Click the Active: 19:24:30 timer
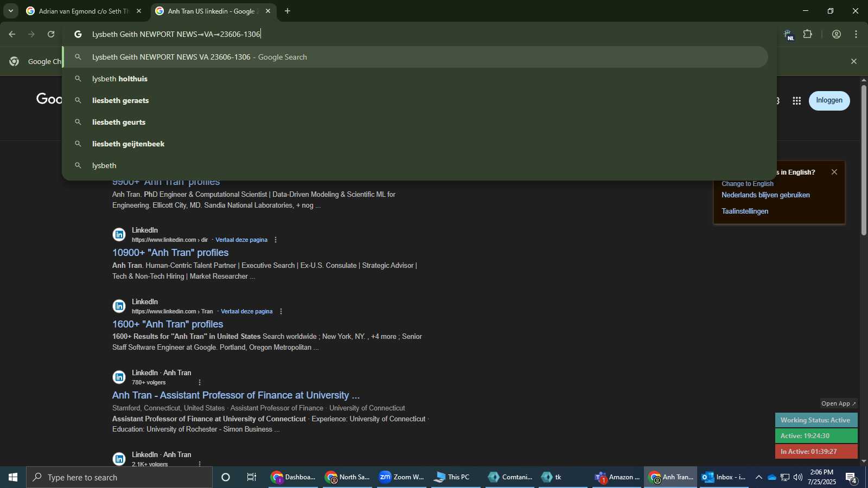The image size is (868, 488). tap(816, 436)
